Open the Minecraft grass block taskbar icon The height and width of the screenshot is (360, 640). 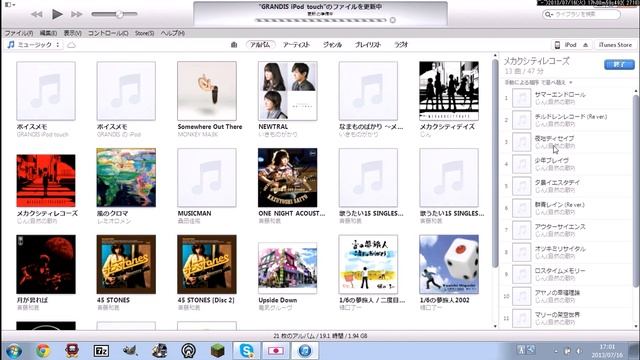point(218,351)
